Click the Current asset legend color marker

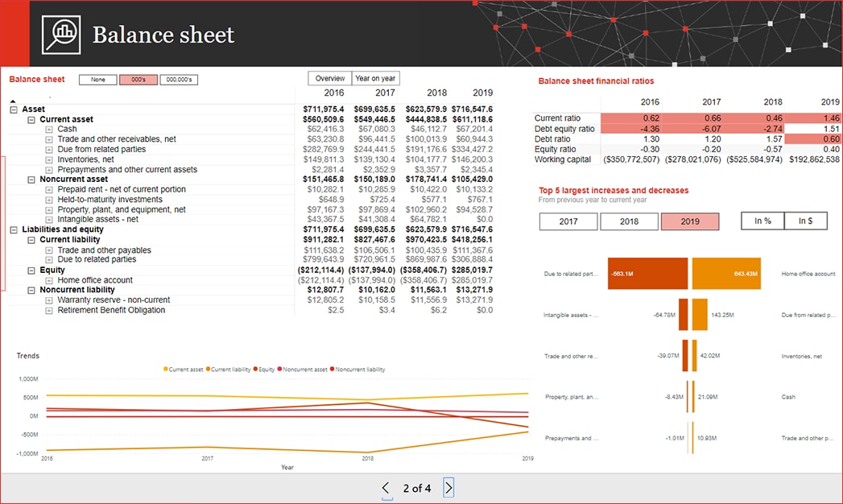click(x=166, y=370)
